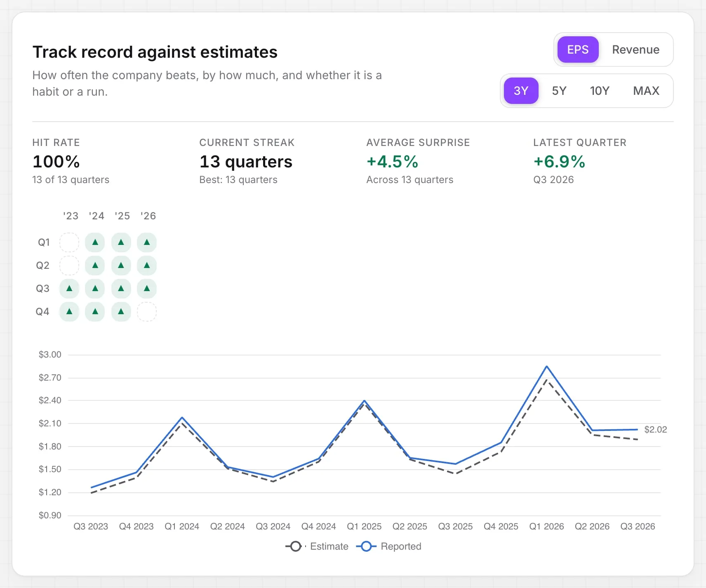
Task: Click the Q1 2026 x-axis label
Action: tap(546, 526)
